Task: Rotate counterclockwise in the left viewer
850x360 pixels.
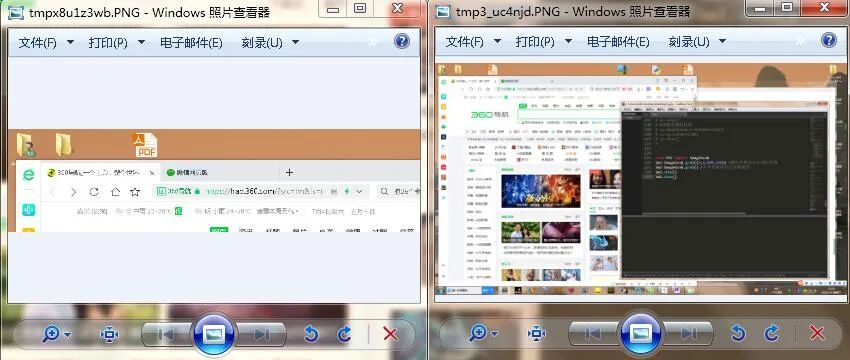Action: [311, 335]
